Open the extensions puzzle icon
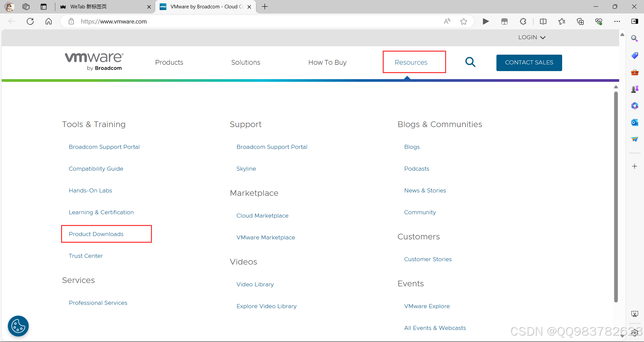The height and width of the screenshot is (342, 644). point(523,21)
